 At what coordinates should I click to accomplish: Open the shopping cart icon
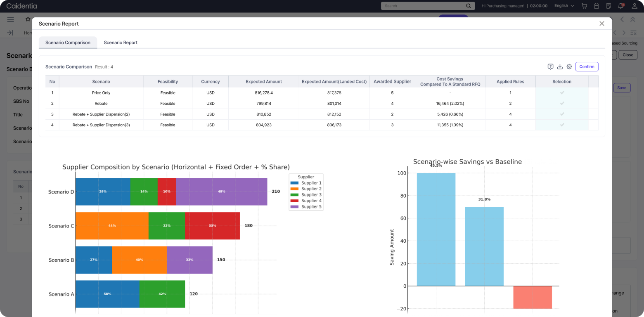(x=584, y=6)
